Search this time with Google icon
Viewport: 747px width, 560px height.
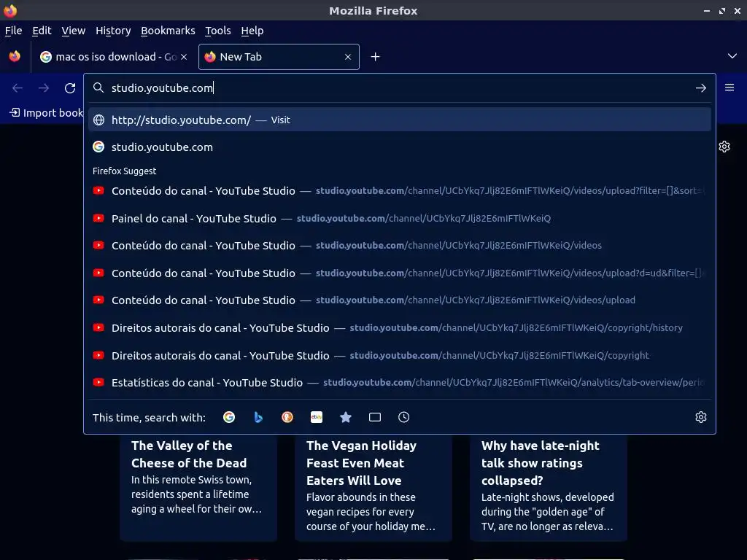point(229,418)
